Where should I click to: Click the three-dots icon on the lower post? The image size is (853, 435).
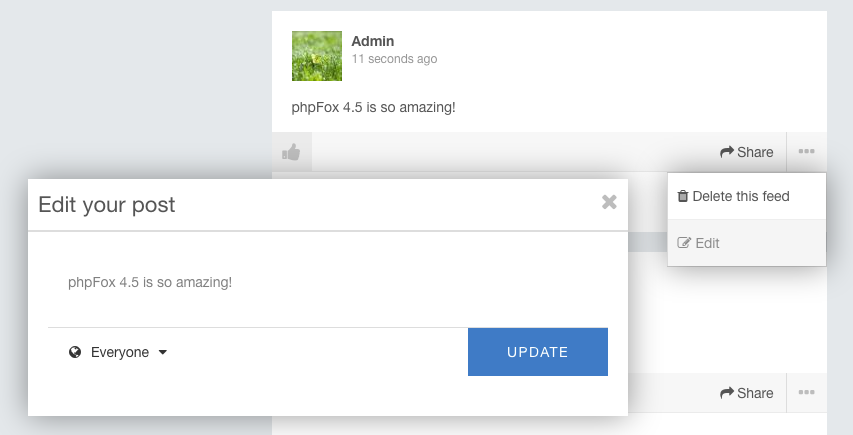(x=806, y=393)
